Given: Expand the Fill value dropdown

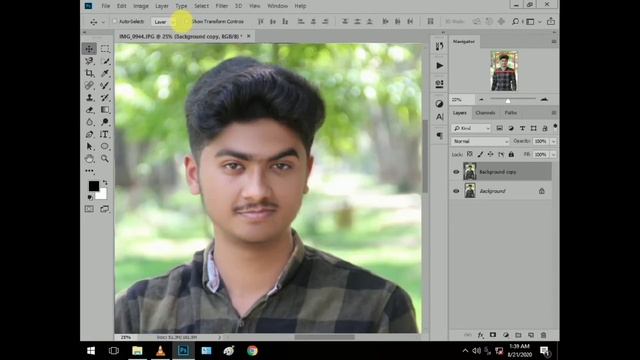Looking at the screenshot, I should tap(553, 155).
